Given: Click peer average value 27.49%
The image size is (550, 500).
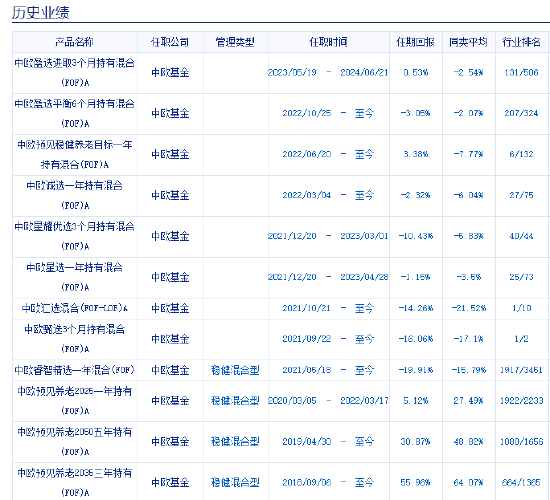Looking at the screenshot, I should point(469,400).
